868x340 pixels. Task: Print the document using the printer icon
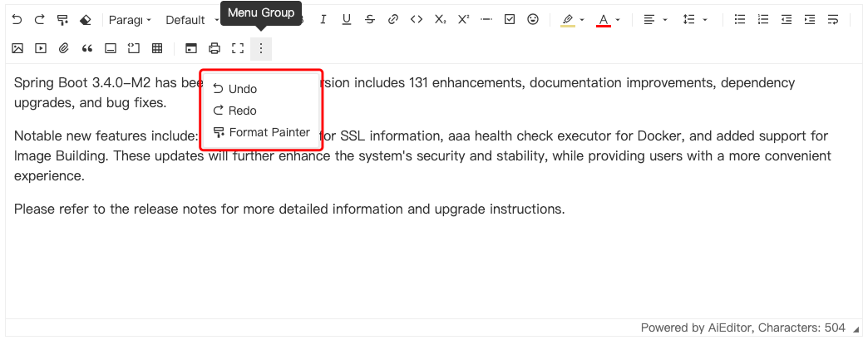click(215, 49)
